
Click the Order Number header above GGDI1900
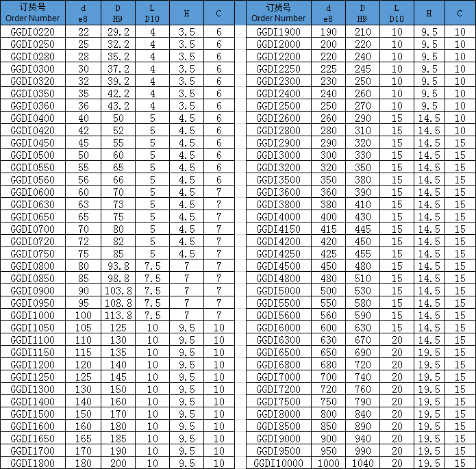278,14
